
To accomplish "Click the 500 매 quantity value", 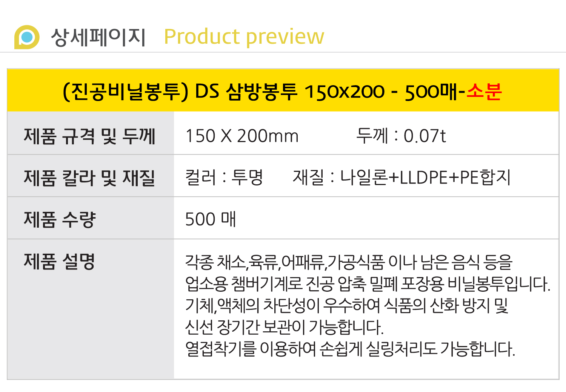I will pyautogui.click(x=211, y=219).
